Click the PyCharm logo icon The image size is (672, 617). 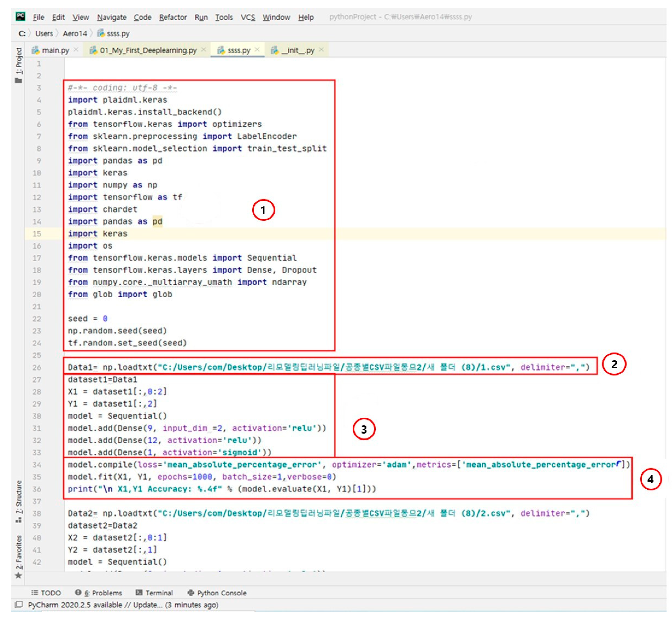pyautogui.click(x=20, y=16)
